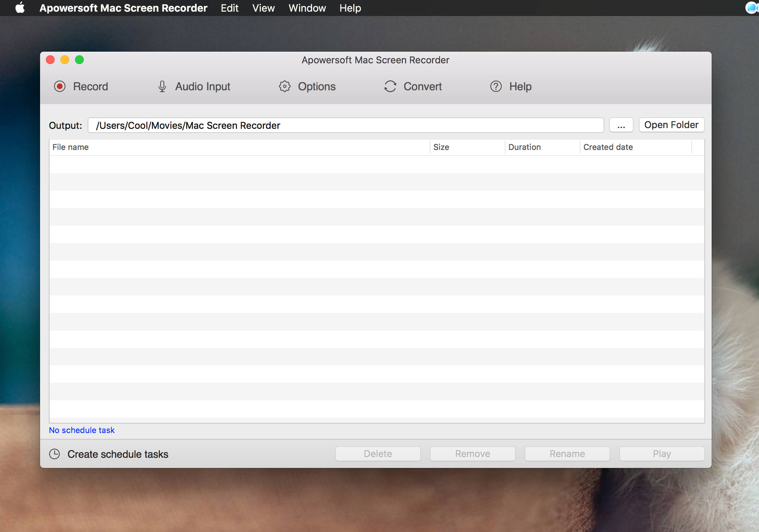Click the Open Folder button

tap(672, 125)
